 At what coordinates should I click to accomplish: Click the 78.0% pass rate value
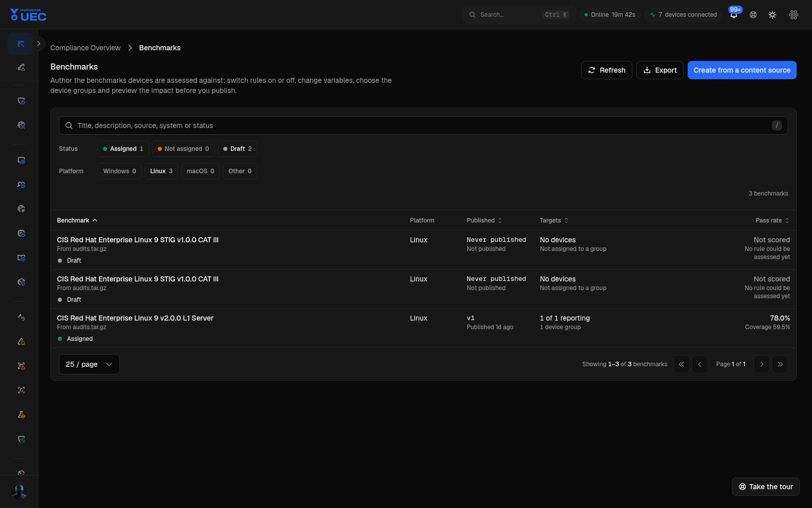[x=780, y=318]
